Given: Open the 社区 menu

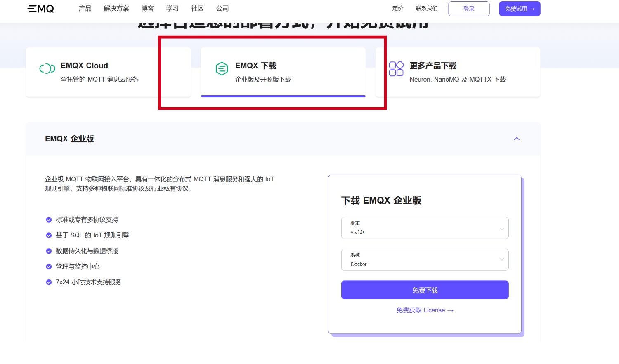Looking at the screenshot, I should click(197, 8).
